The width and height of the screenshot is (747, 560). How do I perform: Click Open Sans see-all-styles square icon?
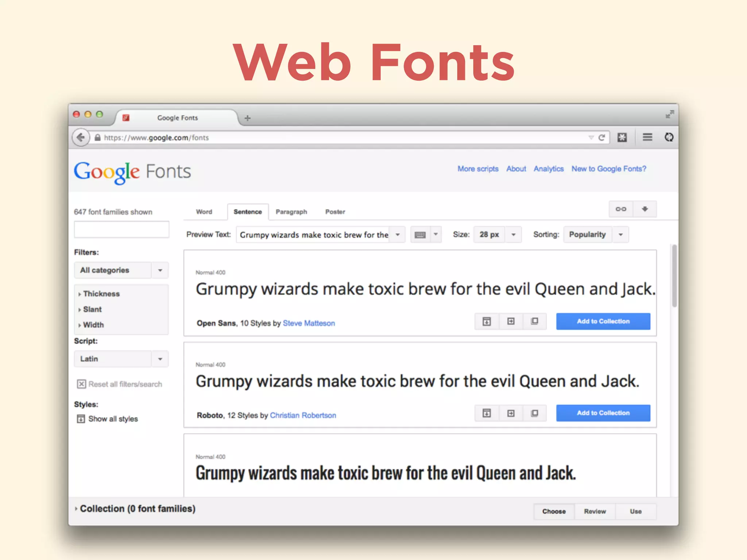535,322
